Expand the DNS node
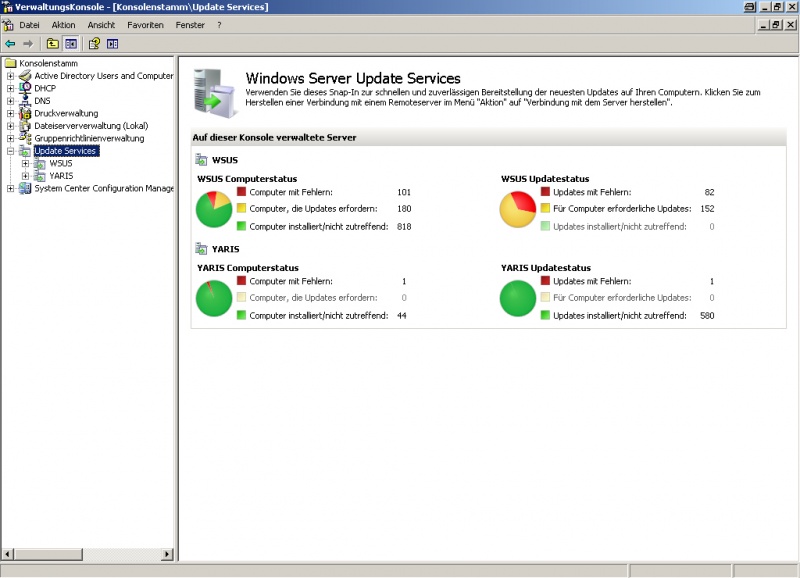Image resolution: width=800 pixels, height=578 pixels. [10, 101]
